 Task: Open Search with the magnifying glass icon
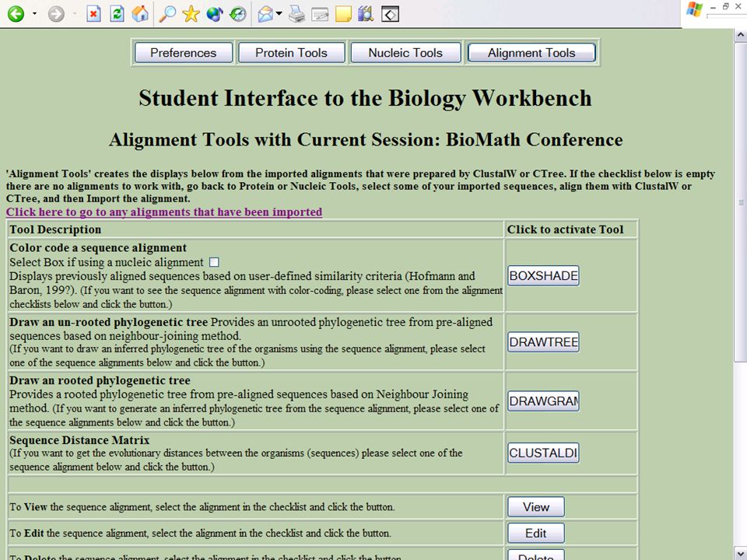[167, 14]
